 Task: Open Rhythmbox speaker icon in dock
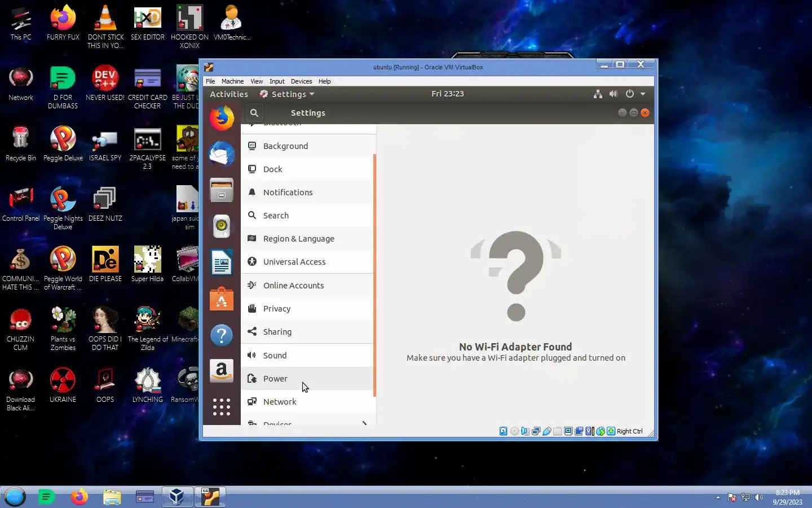point(222,226)
